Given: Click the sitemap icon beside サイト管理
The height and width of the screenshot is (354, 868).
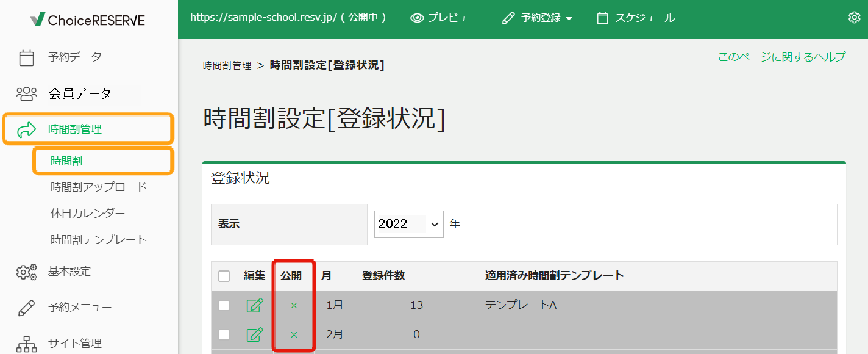Looking at the screenshot, I should pyautogui.click(x=26, y=344).
